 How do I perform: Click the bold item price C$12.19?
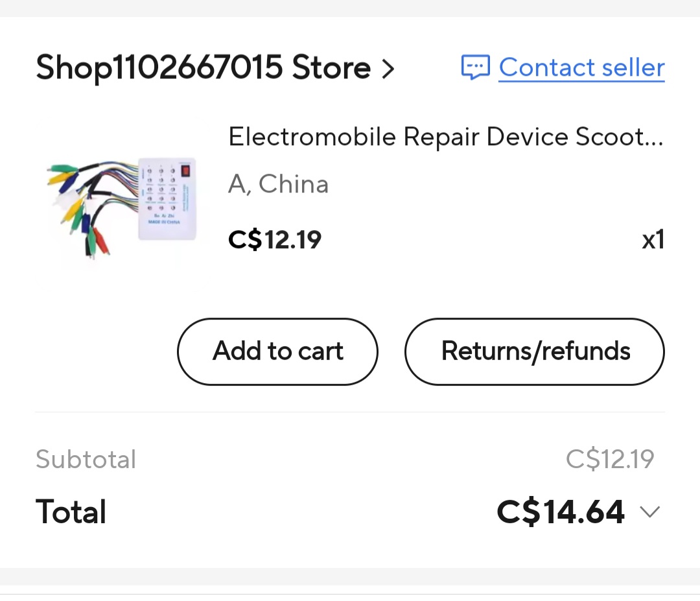pyautogui.click(x=275, y=241)
